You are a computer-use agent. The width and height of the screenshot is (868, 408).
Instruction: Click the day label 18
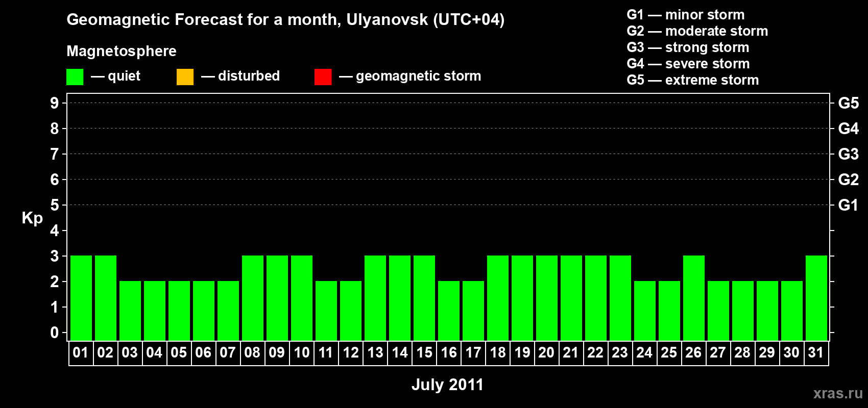click(x=498, y=352)
